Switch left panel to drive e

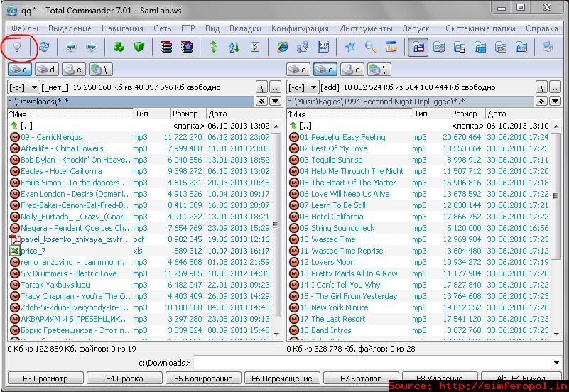[x=74, y=70]
